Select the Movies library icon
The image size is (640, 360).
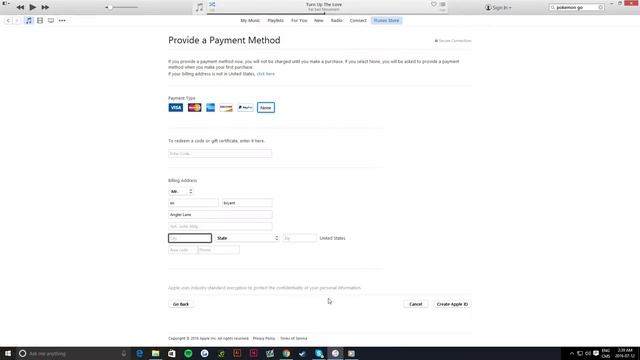40,20
